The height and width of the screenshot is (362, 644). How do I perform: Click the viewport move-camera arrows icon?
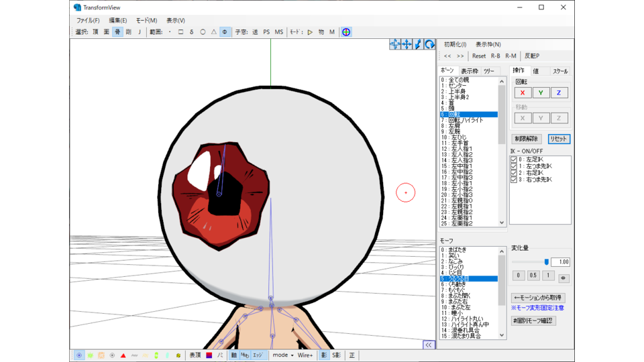[395, 44]
